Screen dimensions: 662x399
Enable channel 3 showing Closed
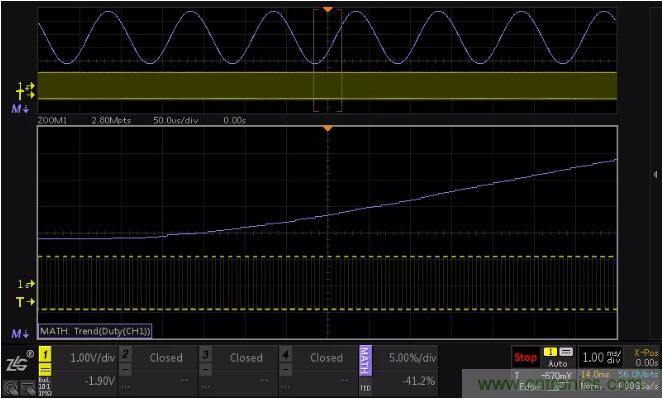click(x=246, y=358)
